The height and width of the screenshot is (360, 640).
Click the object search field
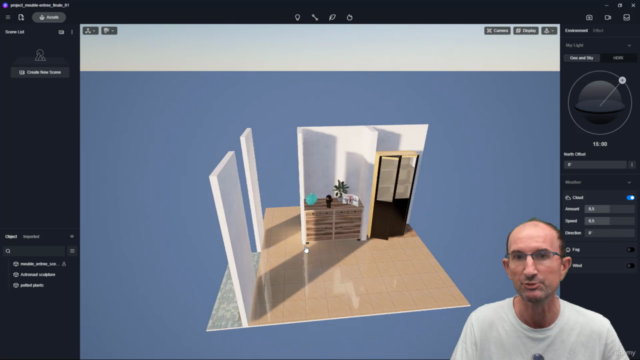click(x=34, y=251)
